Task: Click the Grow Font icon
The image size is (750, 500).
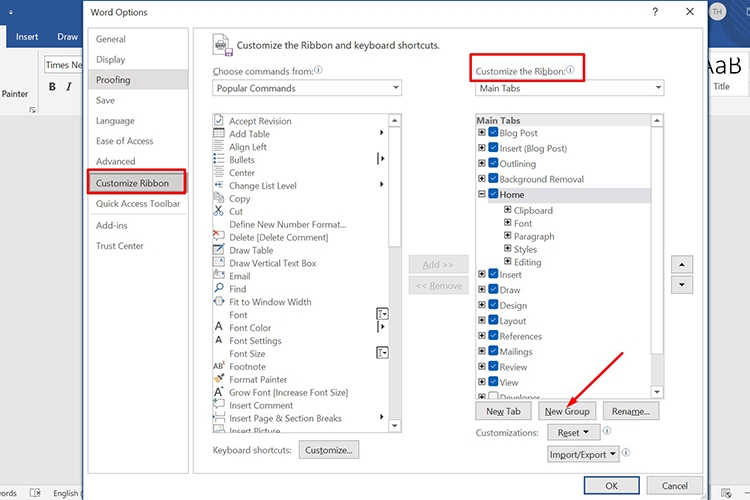Action: pos(219,391)
